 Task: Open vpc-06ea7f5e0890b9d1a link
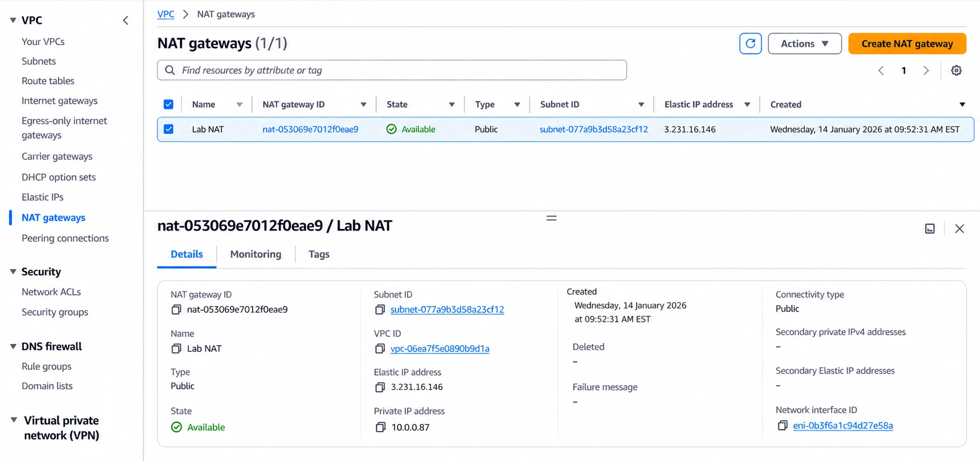[x=440, y=348]
